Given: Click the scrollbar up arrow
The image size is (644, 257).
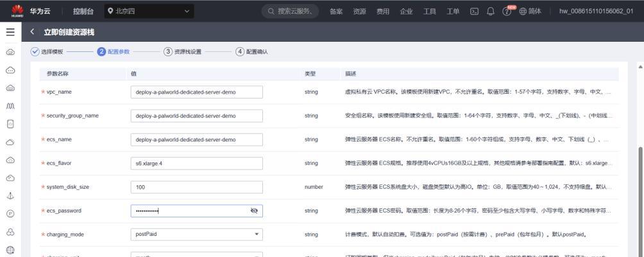Looking at the screenshot, I should (x=640, y=67).
